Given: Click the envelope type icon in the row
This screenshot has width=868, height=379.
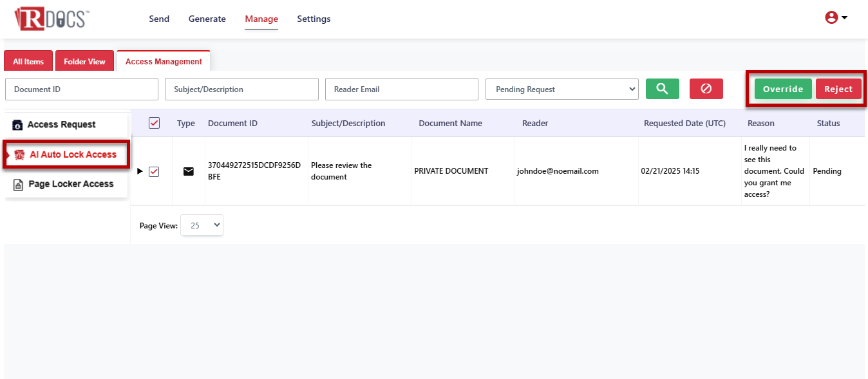Looking at the screenshot, I should [189, 171].
